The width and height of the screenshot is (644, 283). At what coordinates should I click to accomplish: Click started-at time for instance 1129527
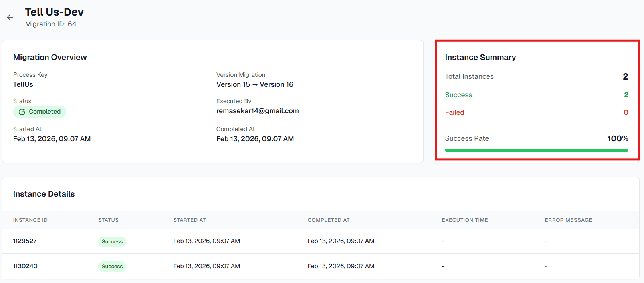click(207, 241)
